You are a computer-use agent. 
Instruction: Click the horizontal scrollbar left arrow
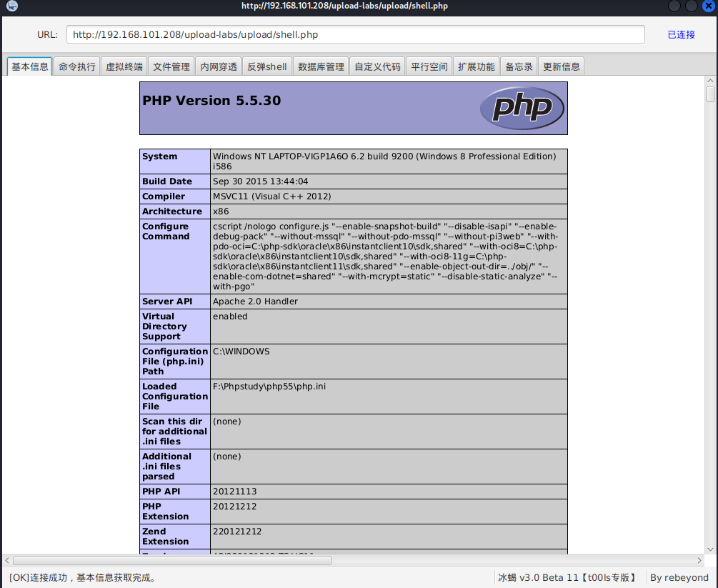coord(7,560)
